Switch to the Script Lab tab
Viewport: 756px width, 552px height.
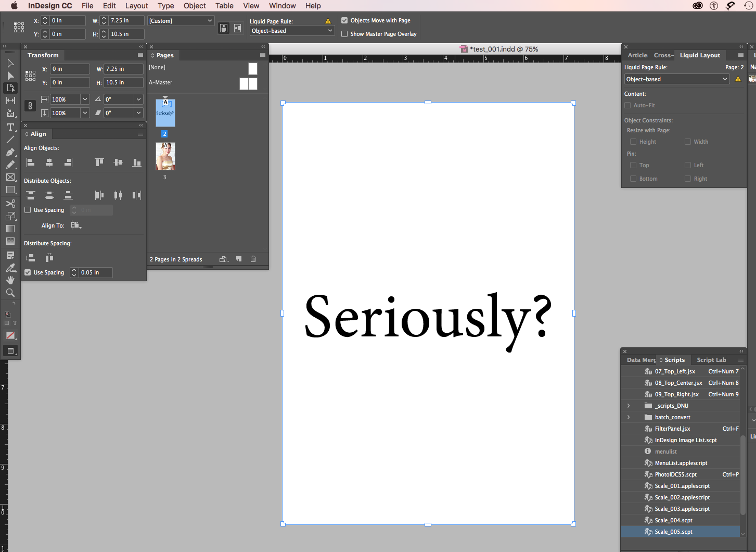click(711, 360)
